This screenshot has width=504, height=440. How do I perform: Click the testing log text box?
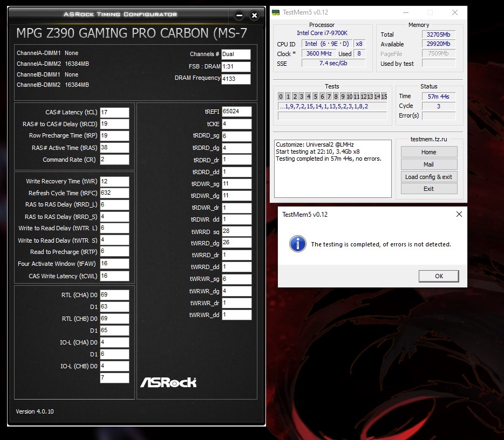point(333,169)
